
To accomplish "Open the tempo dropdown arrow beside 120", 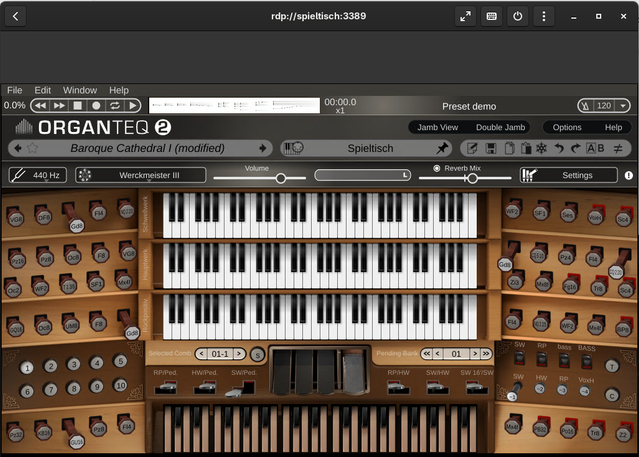I will pos(623,106).
